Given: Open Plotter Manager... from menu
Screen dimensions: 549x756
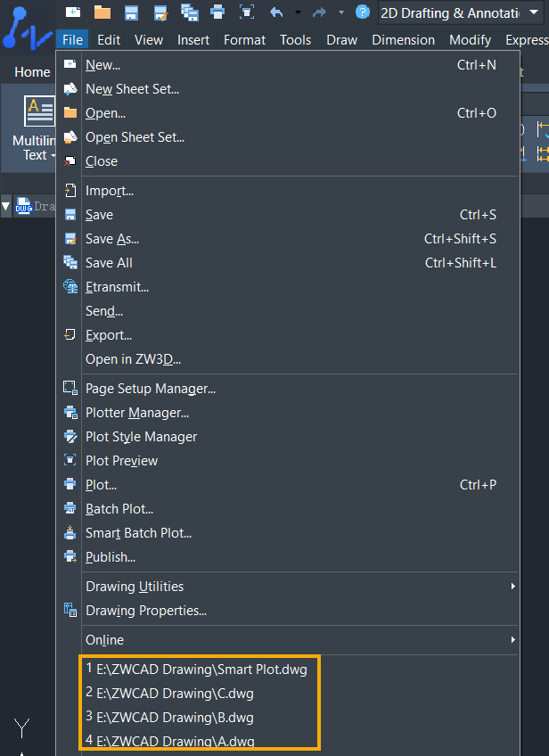Looking at the screenshot, I should [288, 412].
